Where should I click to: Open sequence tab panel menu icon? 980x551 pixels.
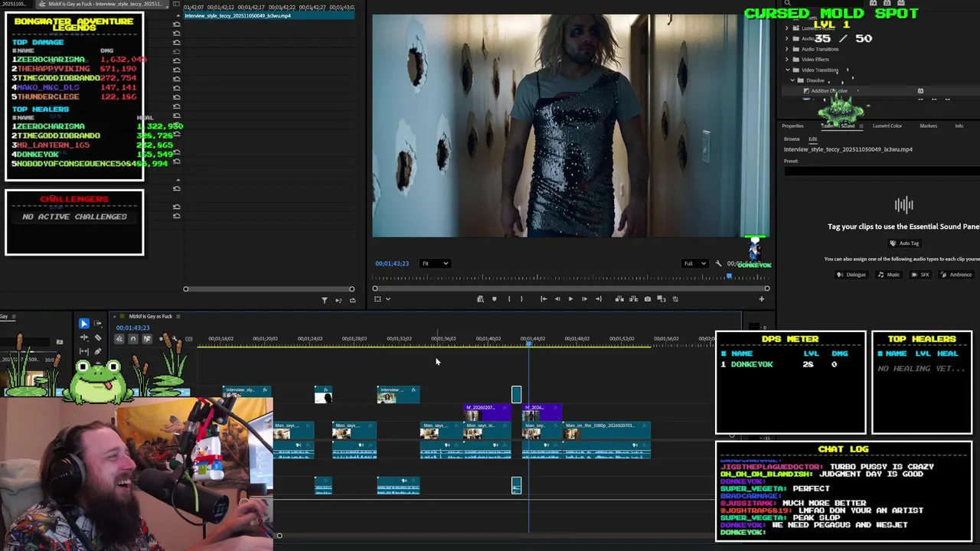coord(178,316)
